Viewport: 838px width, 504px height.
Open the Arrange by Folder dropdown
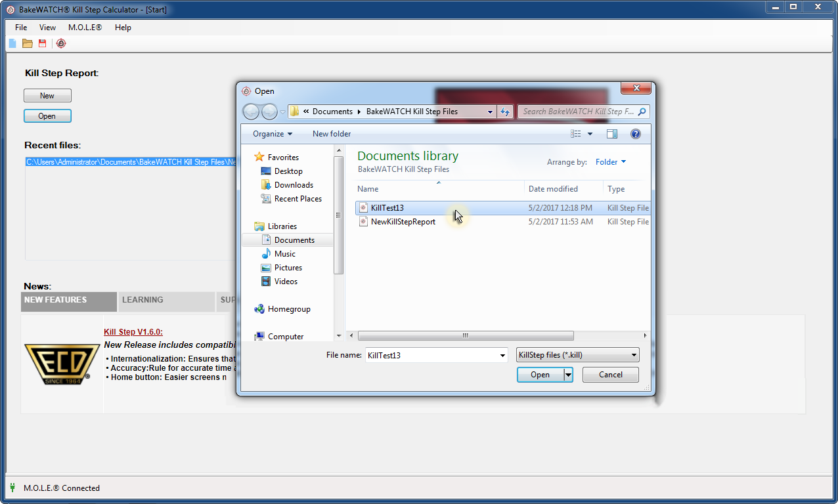coord(611,162)
